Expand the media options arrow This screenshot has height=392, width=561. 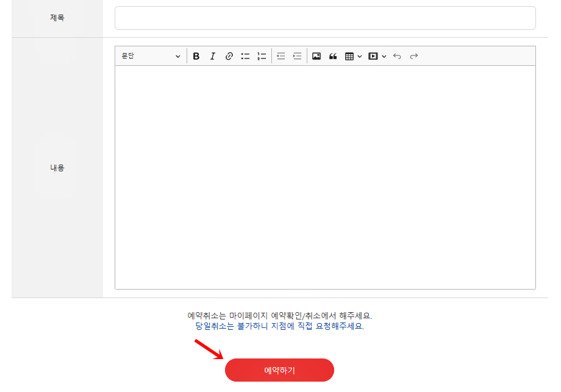click(384, 56)
